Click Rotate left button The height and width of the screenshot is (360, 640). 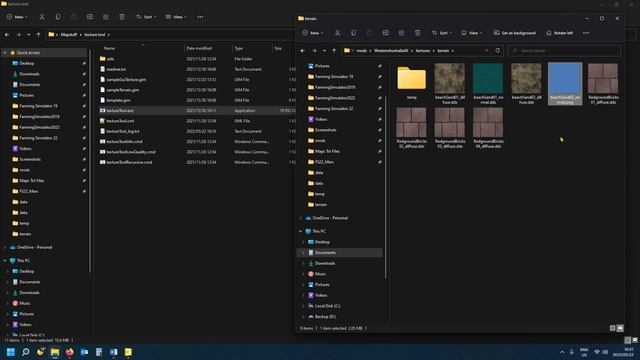coord(560,33)
